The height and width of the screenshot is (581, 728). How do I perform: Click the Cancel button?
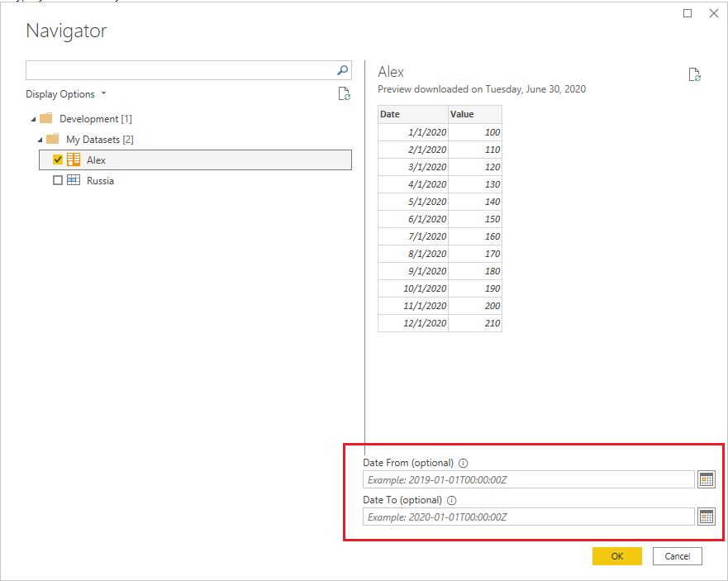tap(677, 556)
